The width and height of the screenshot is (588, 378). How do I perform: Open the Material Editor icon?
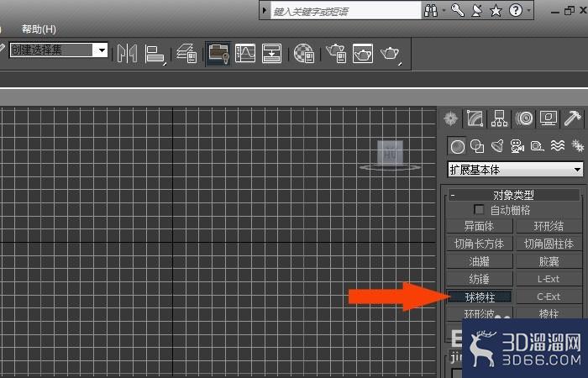point(304,53)
